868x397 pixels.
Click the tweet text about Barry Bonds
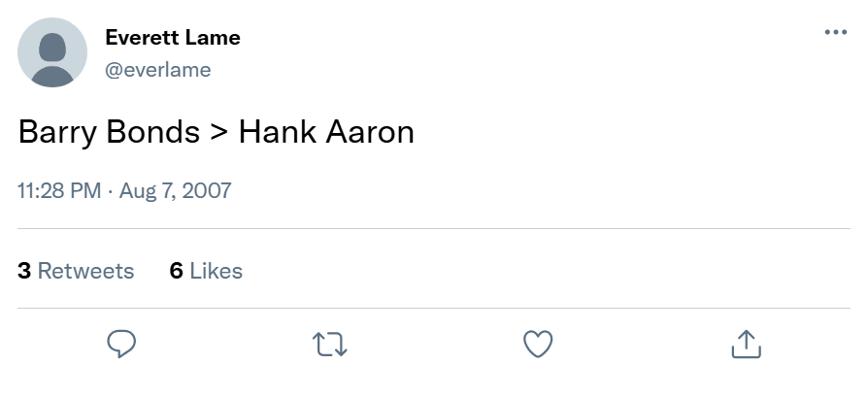click(216, 132)
